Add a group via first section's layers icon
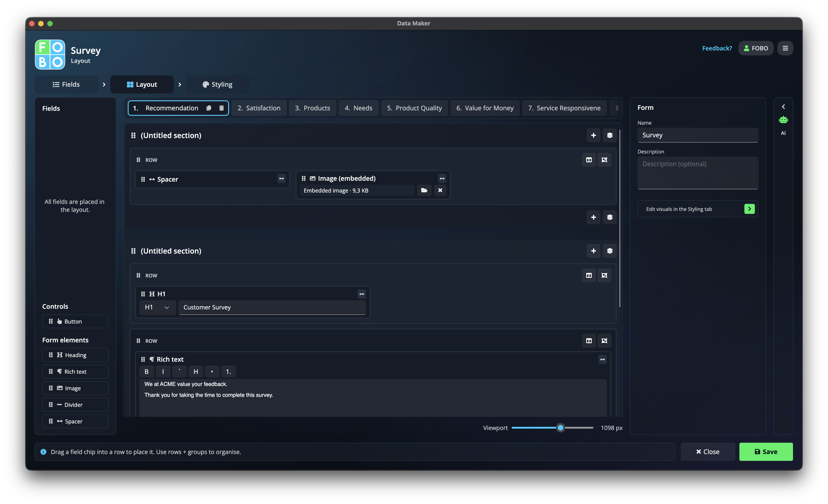Image resolution: width=828 pixels, height=504 pixels. coord(610,135)
